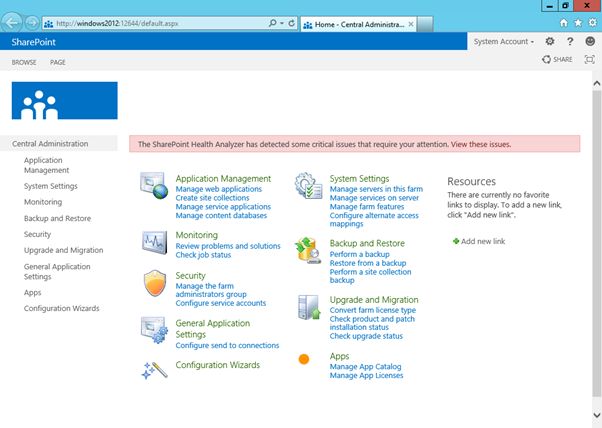Click the smiley feedback icon
This screenshot has width=602, height=428.
(590, 41)
